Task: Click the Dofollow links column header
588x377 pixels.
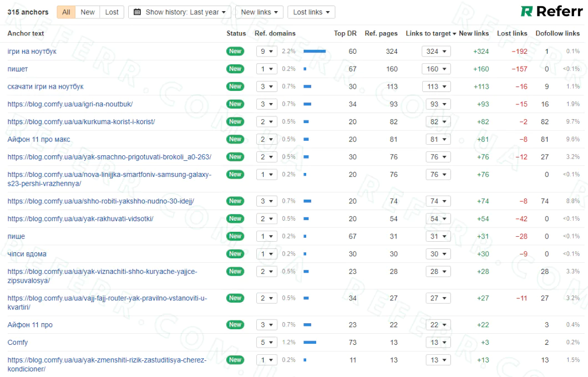Action: (557, 33)
